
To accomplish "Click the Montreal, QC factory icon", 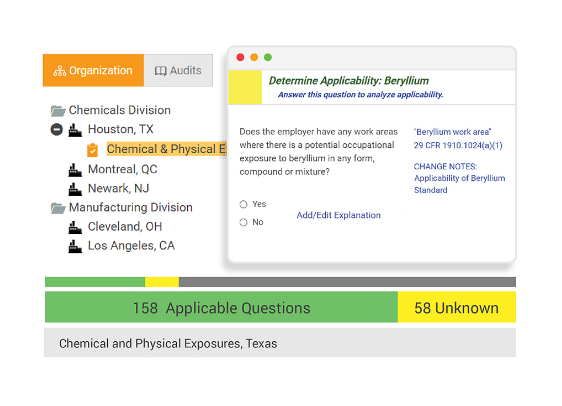I will (x=75, y=170).
